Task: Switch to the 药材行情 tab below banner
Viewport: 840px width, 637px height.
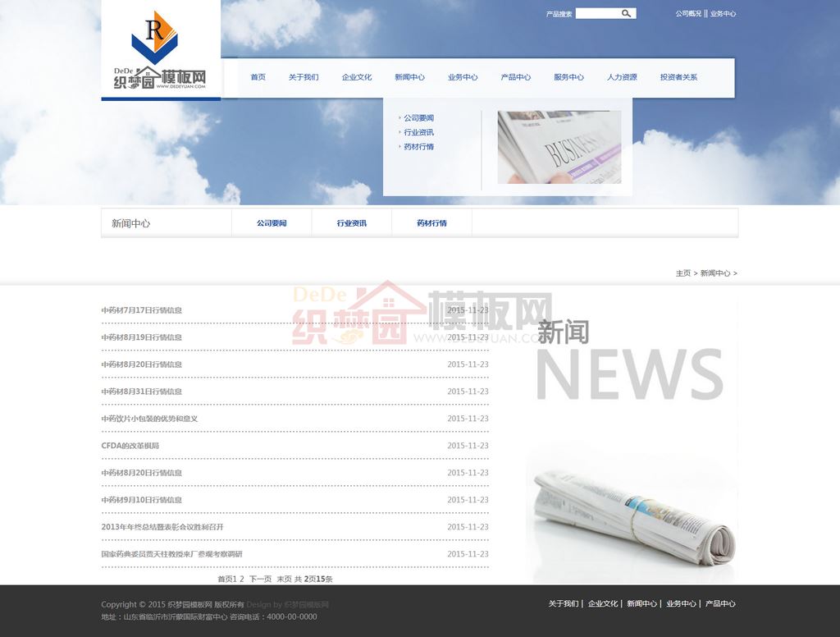Action: pos(431,223)
